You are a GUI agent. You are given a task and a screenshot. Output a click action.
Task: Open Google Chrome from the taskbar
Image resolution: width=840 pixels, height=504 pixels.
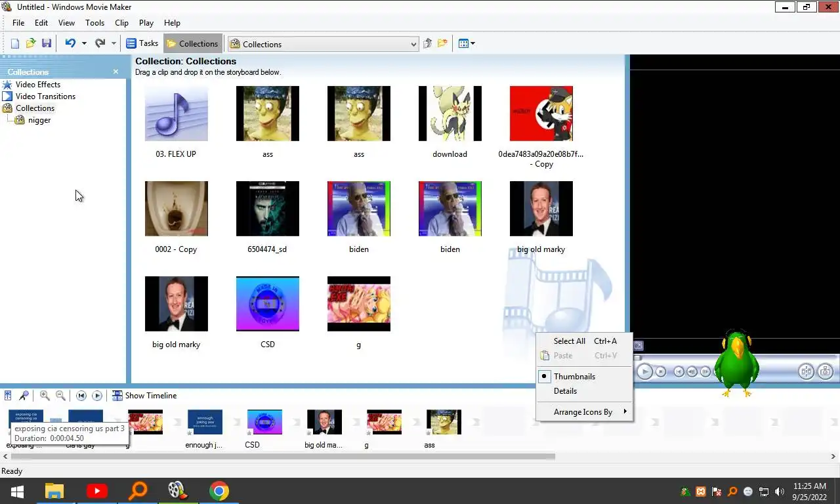tap(219, 491)
